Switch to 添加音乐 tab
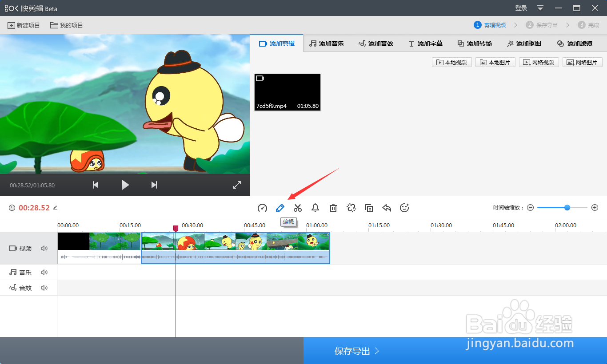The width and height of the screenshot is (607, 364). [327, 44]
